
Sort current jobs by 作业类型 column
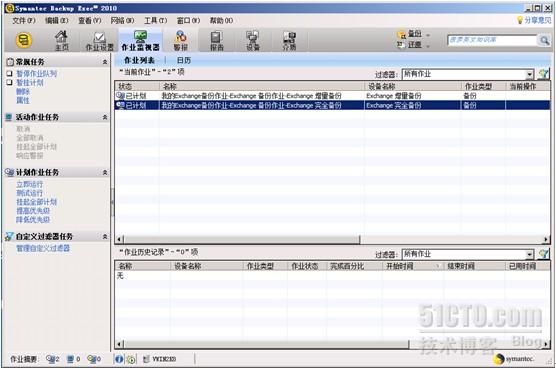point(484,86)
